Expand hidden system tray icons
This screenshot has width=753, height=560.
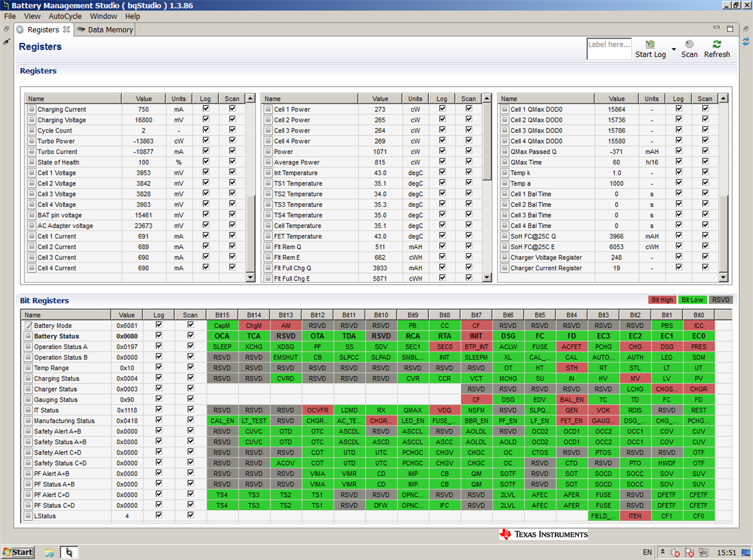coord(662,552)
